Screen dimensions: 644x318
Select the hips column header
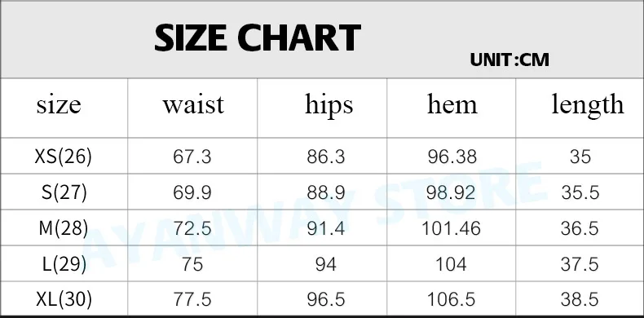(329, 105)
